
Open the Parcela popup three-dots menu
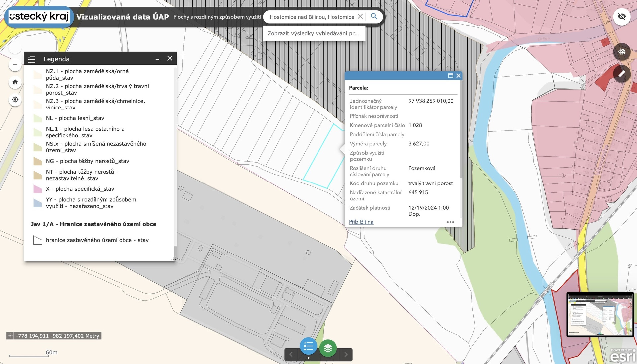[450, 222]
